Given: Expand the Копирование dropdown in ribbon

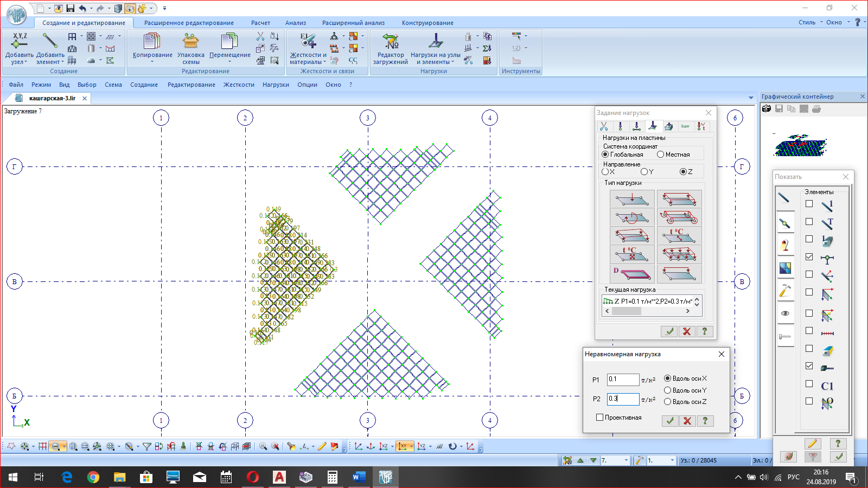Looking at the screenshot, I should point(152,61).
